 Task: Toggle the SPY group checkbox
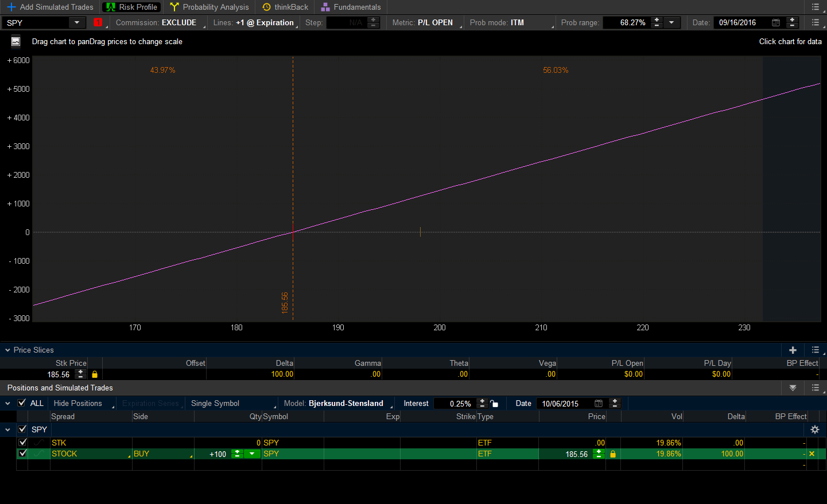pos(22,429)
